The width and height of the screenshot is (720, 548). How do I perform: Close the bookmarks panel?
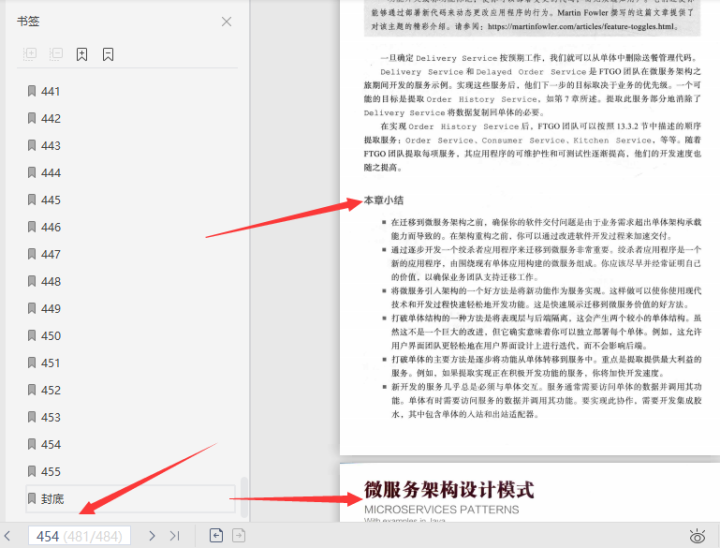click(226, 22)
